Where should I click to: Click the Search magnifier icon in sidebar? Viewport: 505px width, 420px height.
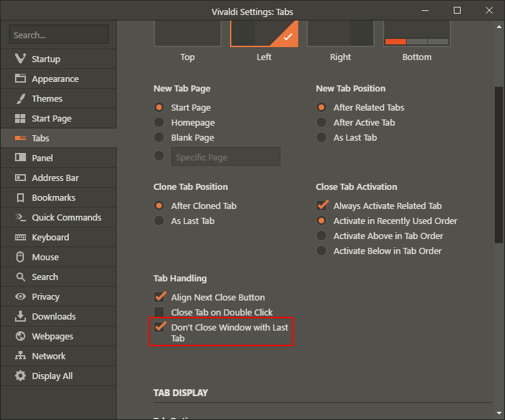click(20, 277)
